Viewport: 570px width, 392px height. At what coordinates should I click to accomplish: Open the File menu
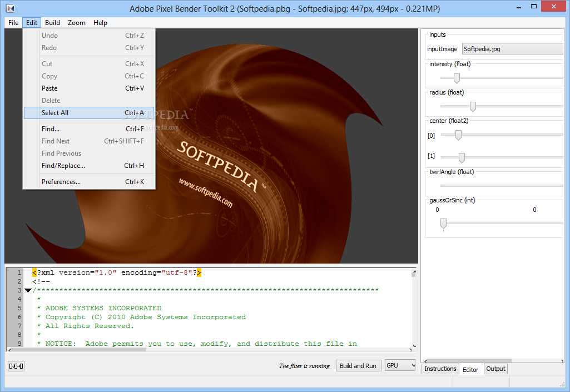tap(13, 23)
